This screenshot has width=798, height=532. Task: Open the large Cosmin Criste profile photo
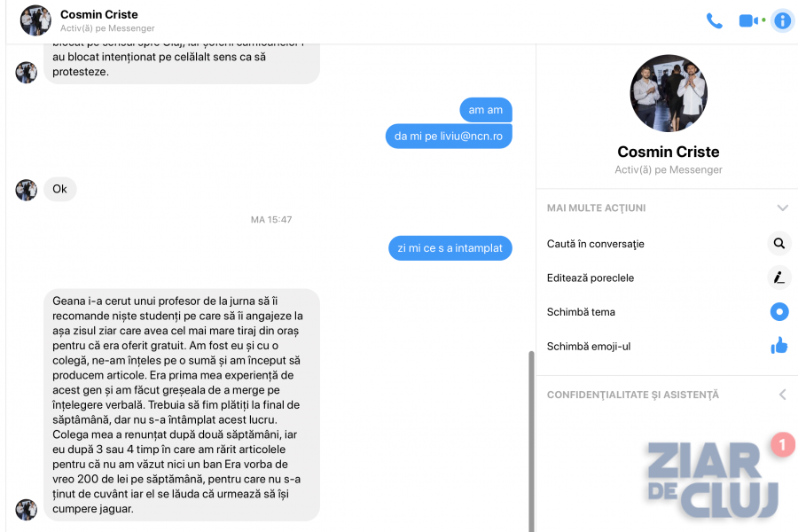(669, 93)
